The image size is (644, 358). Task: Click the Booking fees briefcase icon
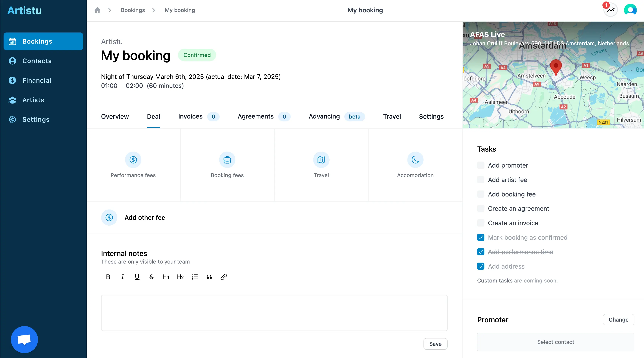(227, 160)
